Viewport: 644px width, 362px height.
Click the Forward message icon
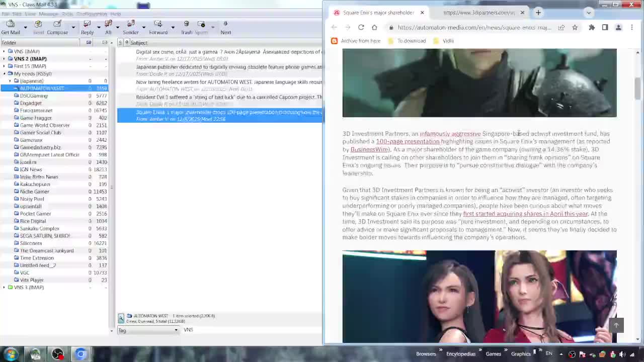point(158,27)
